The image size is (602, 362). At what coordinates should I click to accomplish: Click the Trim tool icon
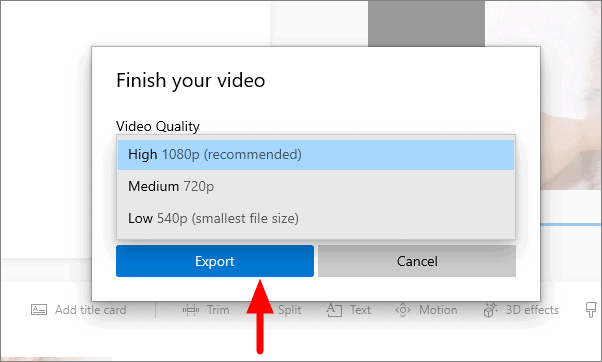coord(191,310)
